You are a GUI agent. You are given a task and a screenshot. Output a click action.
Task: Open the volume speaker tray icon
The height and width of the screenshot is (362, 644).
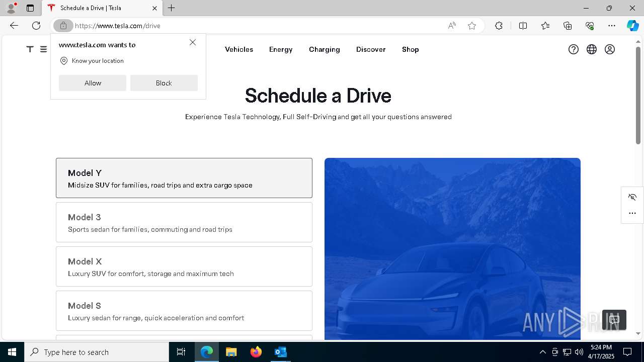[579, 352]
